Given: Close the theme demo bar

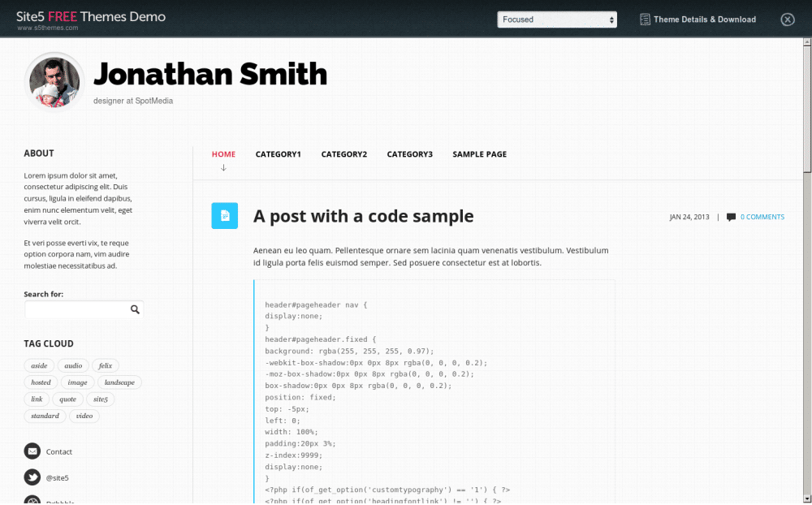Looking at the screenshot, I should coord(787,19).
